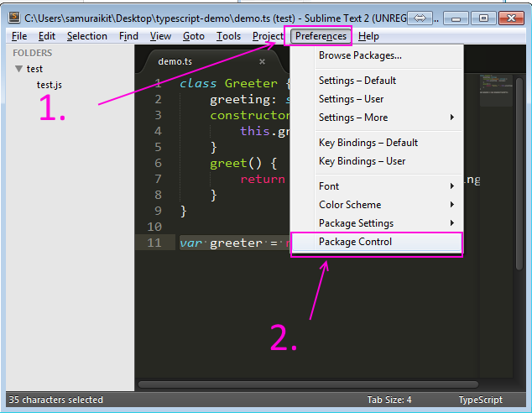The image size is (532, 413).
Task: Collapse the test folder in the sidebar
Action: pyautogui.click(x=19, y=69)
